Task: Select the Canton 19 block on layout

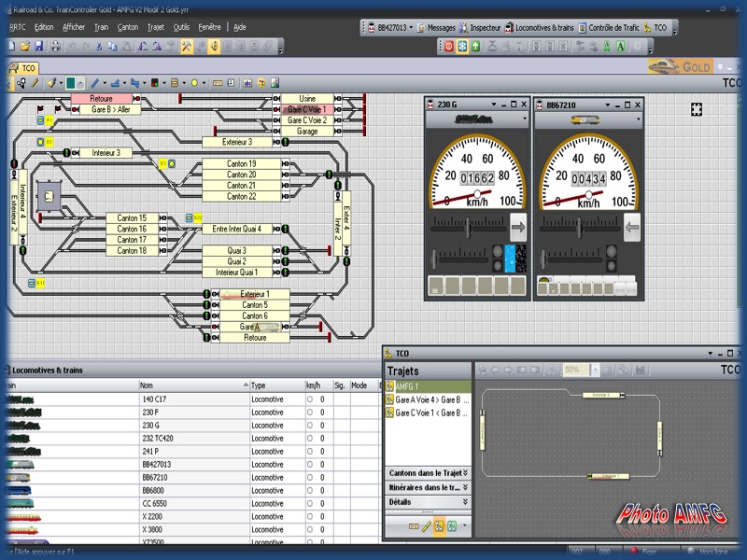Action: (241, 163)
